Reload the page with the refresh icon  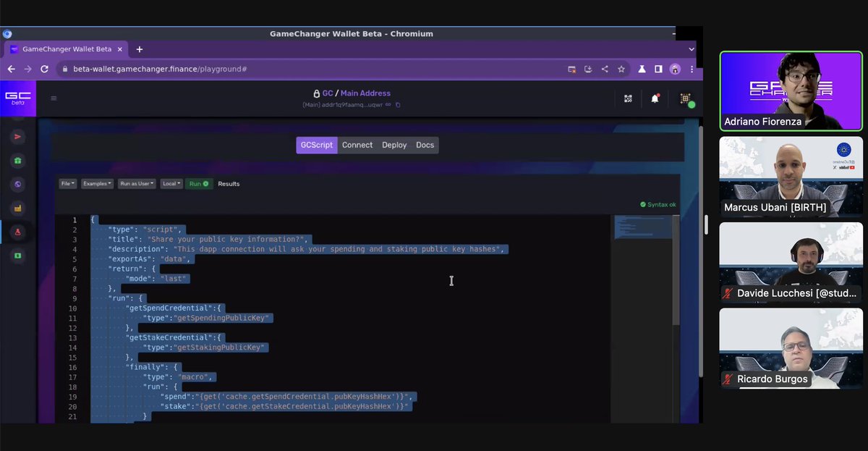(44, 69)
